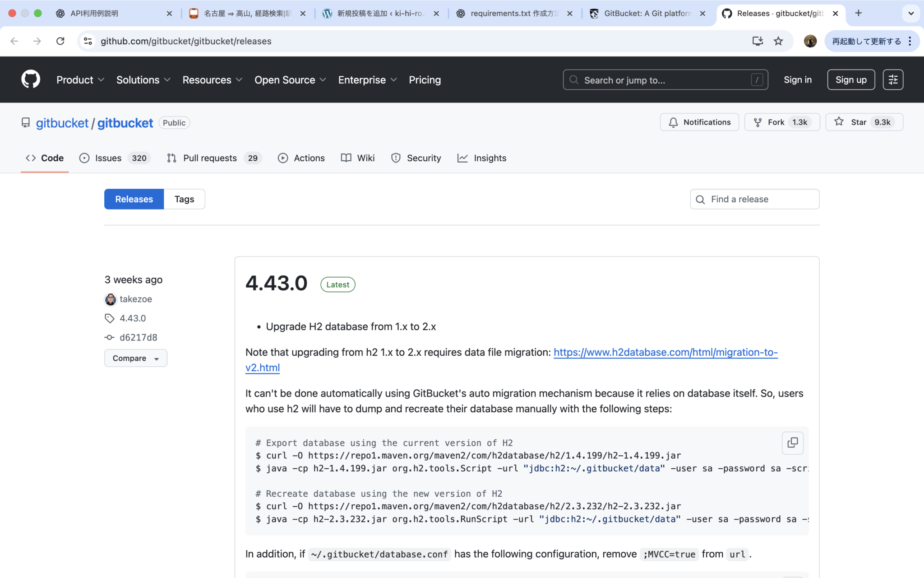The width and height of the screenshot is (924, 578).
Task: Click the commit icon next to d6217d8
Action: pos(109,337)
